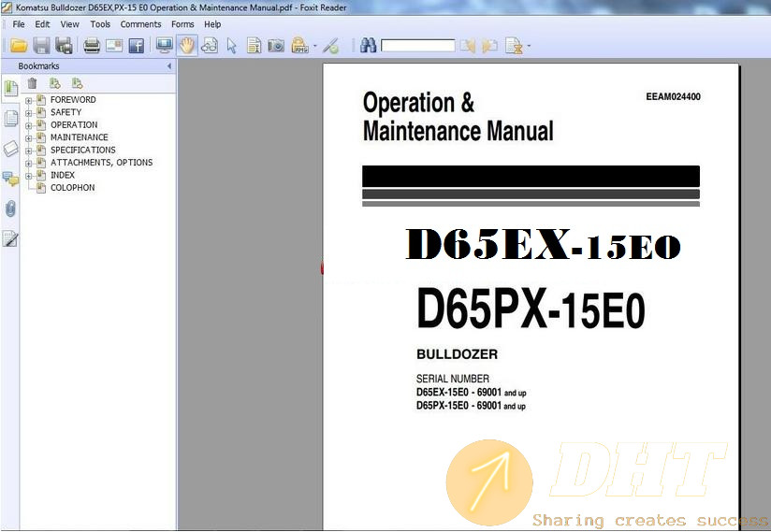Click the glasses-and-page read mode icon

tap(210, 46)
